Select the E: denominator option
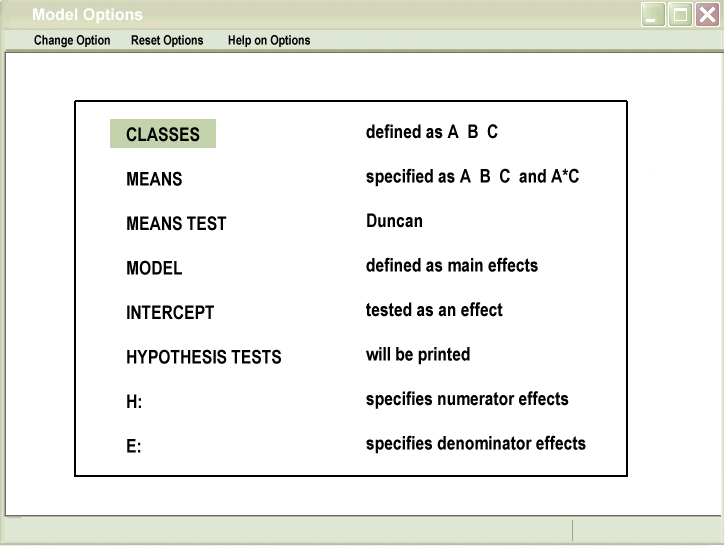Viewport: 725px width, 546px height. [x=134, y=446]
